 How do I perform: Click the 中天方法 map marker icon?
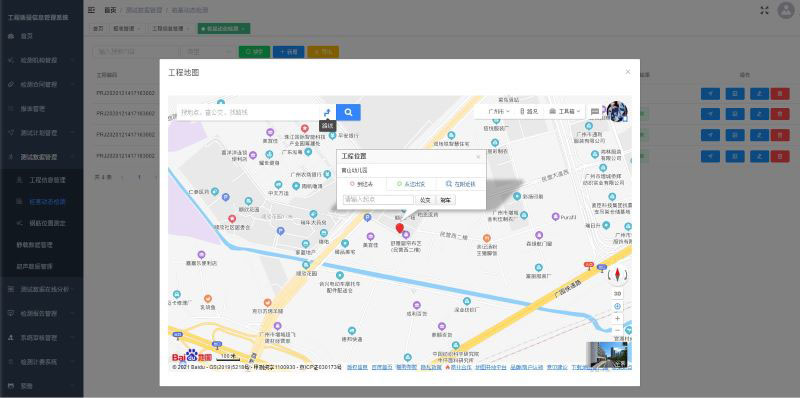click(x=278, y=185)
